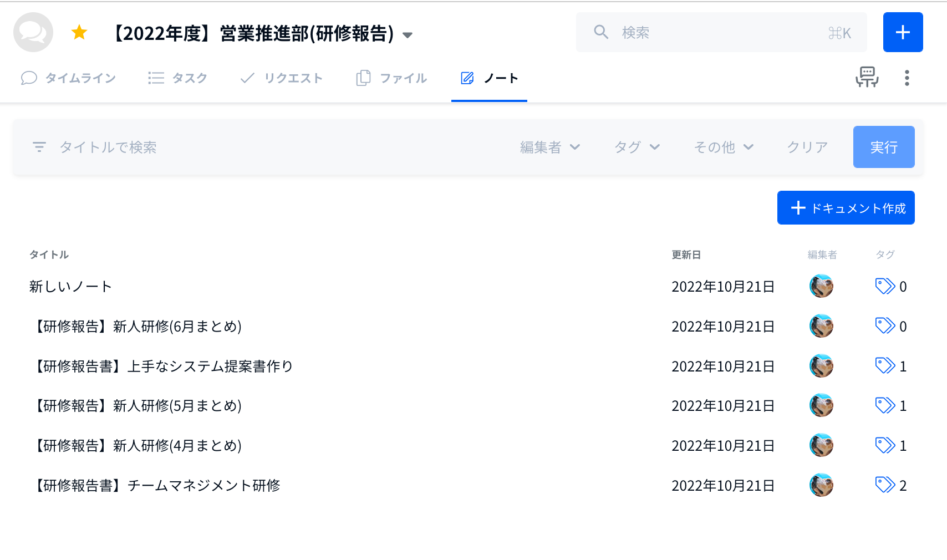This screenshot has height=560, width=947.
Task: Expand the その他 filter dropdown
Action: pyautogui.click(x=723, y=147)
